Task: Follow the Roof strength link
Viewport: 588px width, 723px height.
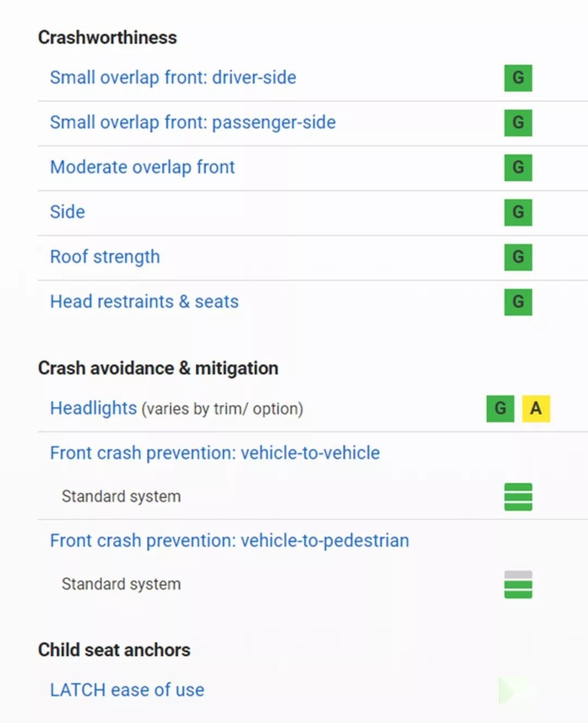Action: [105, 257]
